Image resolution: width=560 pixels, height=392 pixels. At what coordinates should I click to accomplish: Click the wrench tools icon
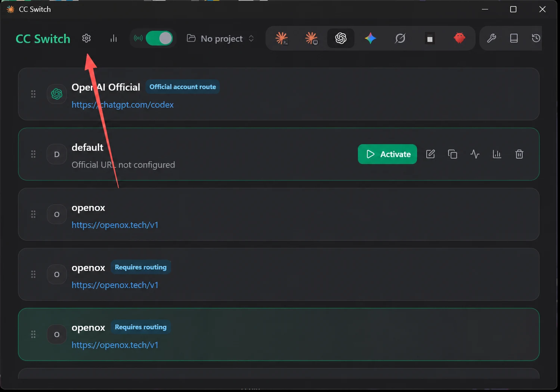click(x=492, y=38)
